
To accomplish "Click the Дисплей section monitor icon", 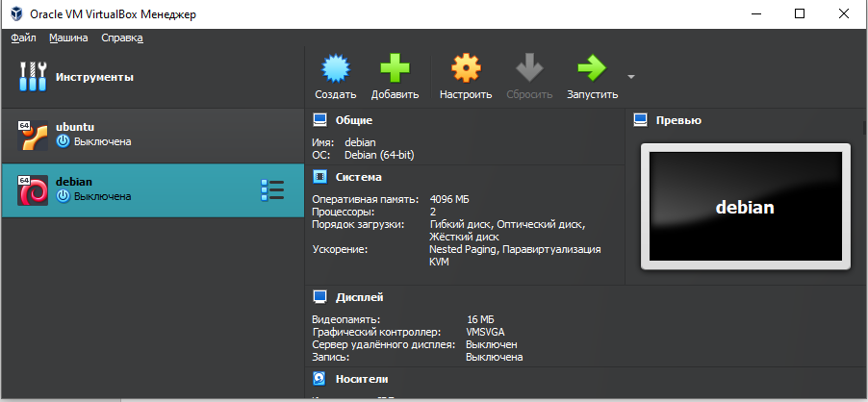I will pyautogui.click(x=319, y=297).
